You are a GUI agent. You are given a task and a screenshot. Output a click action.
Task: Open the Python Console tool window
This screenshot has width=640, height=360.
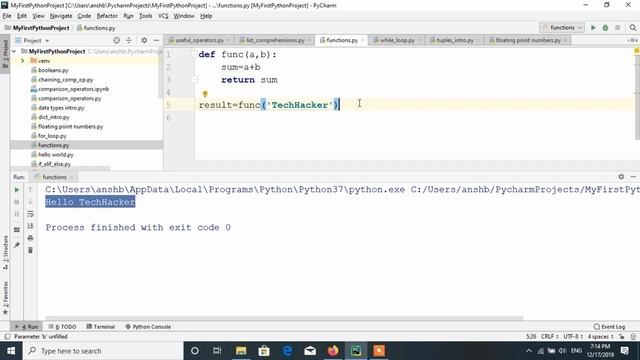pyautogui.click(x=148, y=327)
